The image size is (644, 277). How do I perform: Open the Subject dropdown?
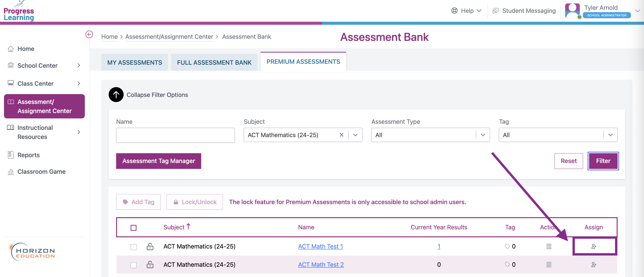pyautogui.click(x=355, y=135)
